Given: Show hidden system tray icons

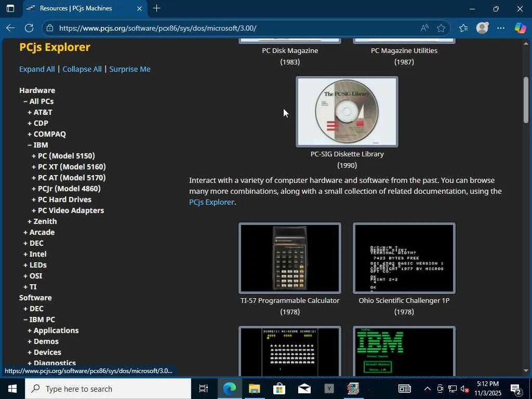Looking at the screenshot, I should point(428,389).
